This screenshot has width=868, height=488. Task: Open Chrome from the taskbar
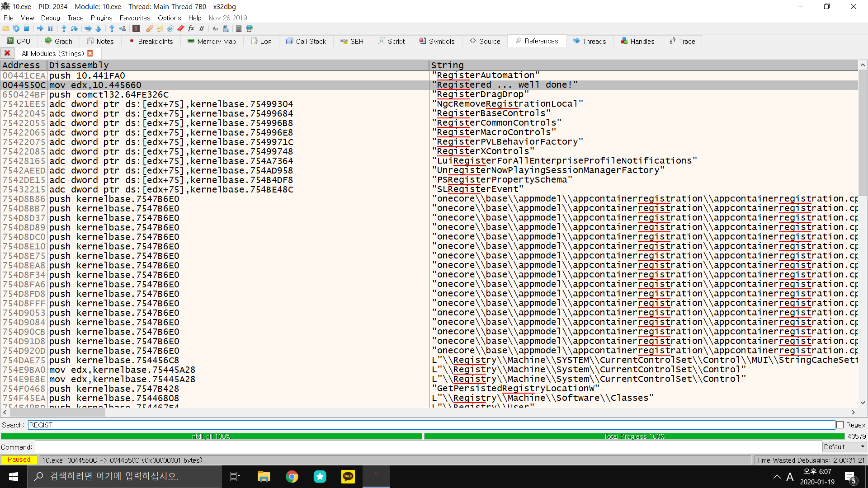tap(292, 477)
